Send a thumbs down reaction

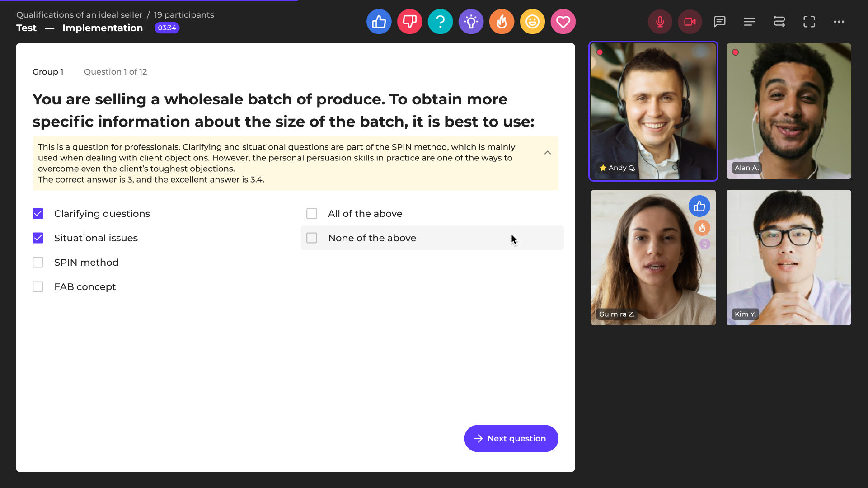409,22
